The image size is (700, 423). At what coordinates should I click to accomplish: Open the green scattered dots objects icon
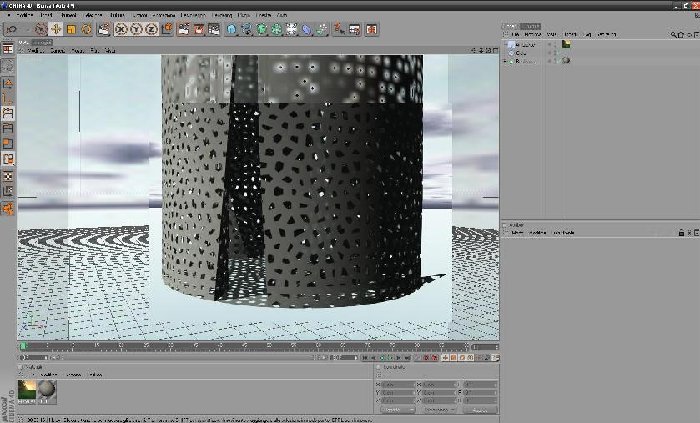pyautogui.click(x=322, y=29)
